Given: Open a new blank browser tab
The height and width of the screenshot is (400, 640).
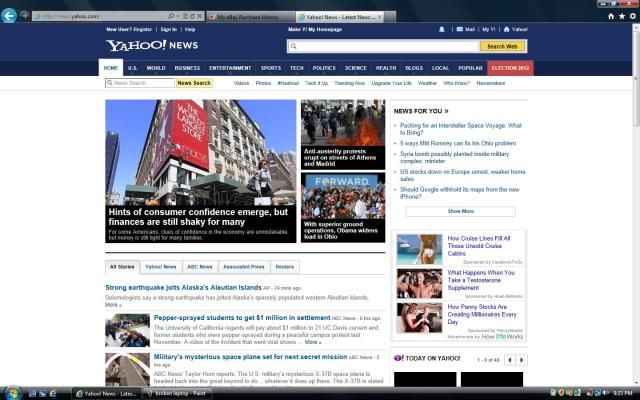Looking at the screenshot, I should pyautogui.click(x=390, y=17).
